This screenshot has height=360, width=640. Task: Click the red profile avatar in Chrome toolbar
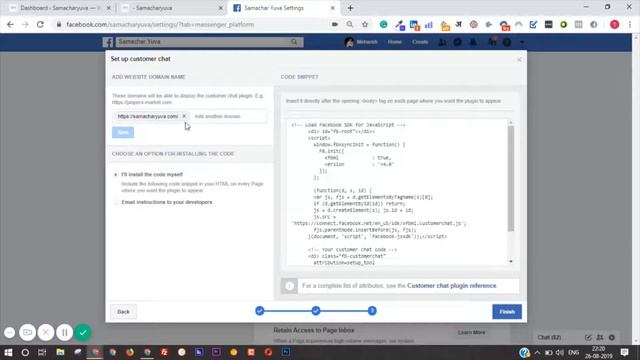tap(614, 24)
